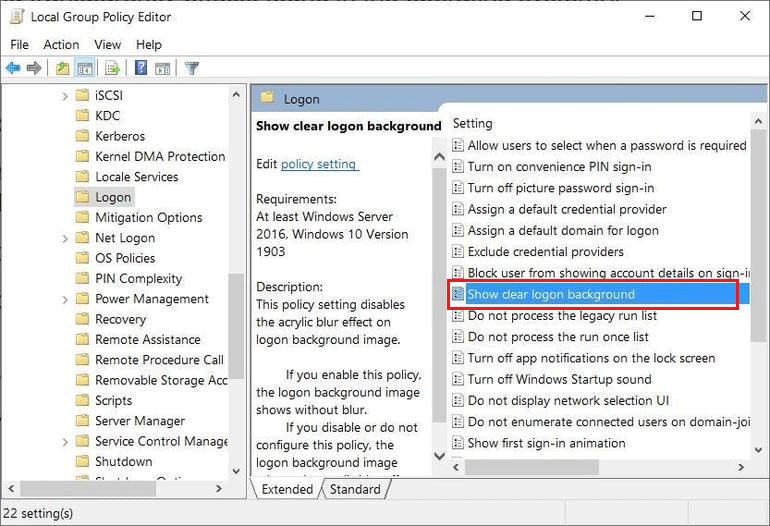Click the policy icon beside Exclude credential providers
Viewport: 770px width, 526px height.
[x=458, y=251]
